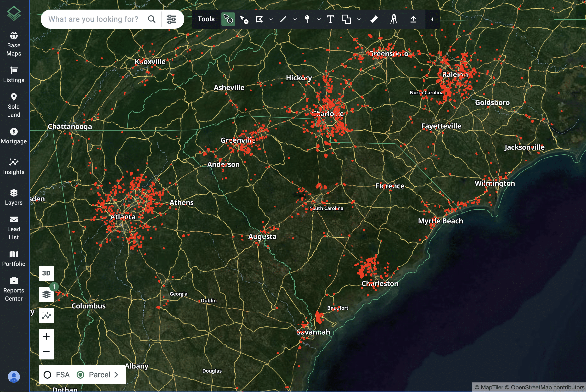Select the ruler measurement tool

pos(374,19)
